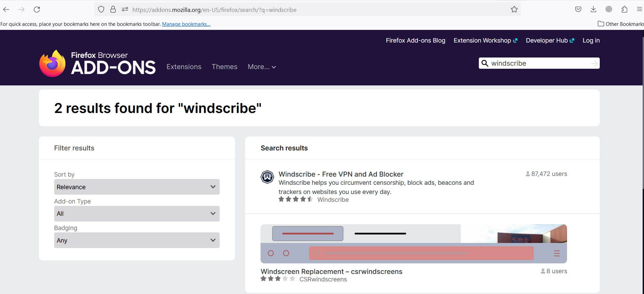Submit search with the arrow icon
This screenshot has width=644, height=294.
pyautogui.click(x=594, y=63)
